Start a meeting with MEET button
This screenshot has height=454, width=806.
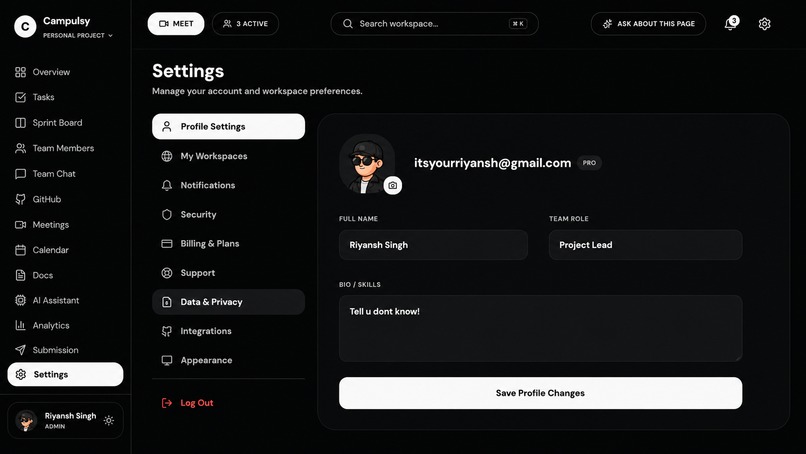click(x=176, y=24)
